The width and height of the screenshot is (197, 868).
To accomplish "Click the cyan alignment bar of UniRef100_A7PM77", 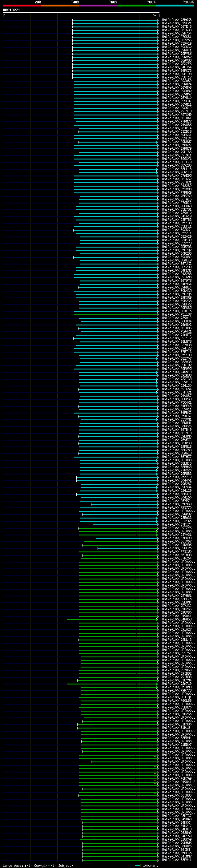I will coord(117,122).
